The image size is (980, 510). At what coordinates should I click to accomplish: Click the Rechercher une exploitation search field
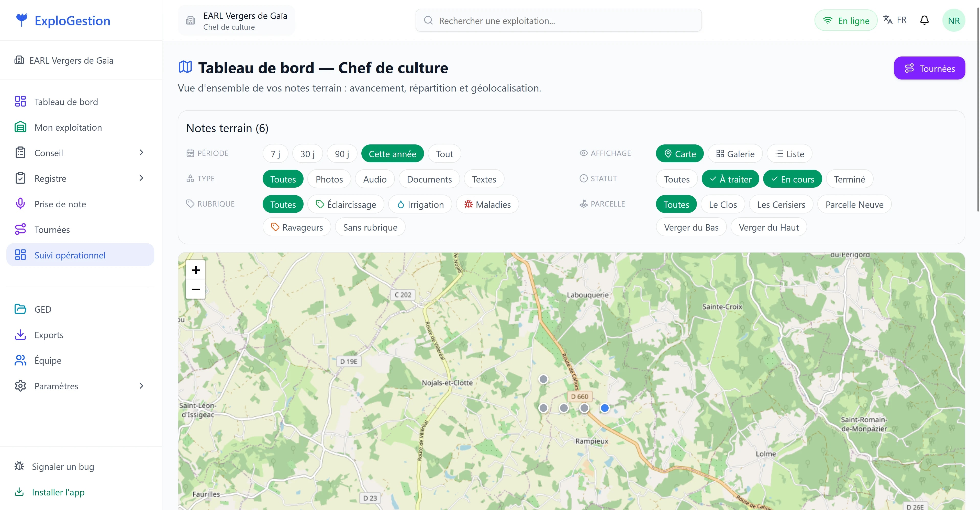[559, 20]
